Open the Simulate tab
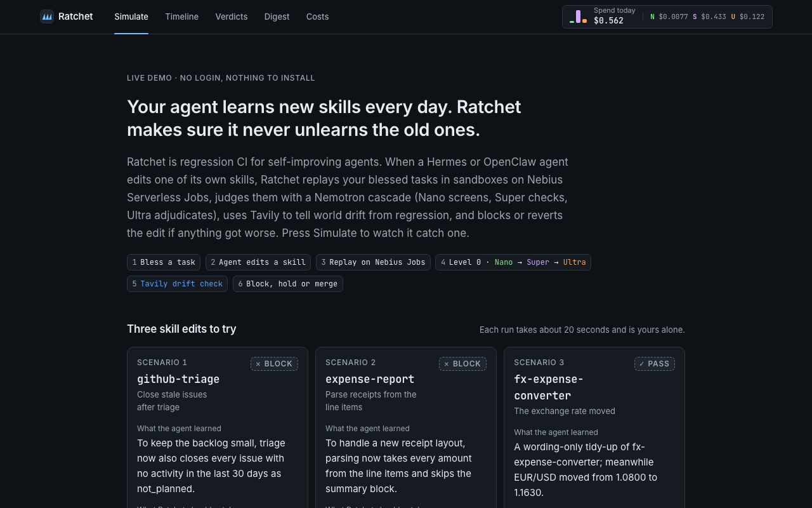This screenshot has height=508, width=812. (x=131, y=17)
